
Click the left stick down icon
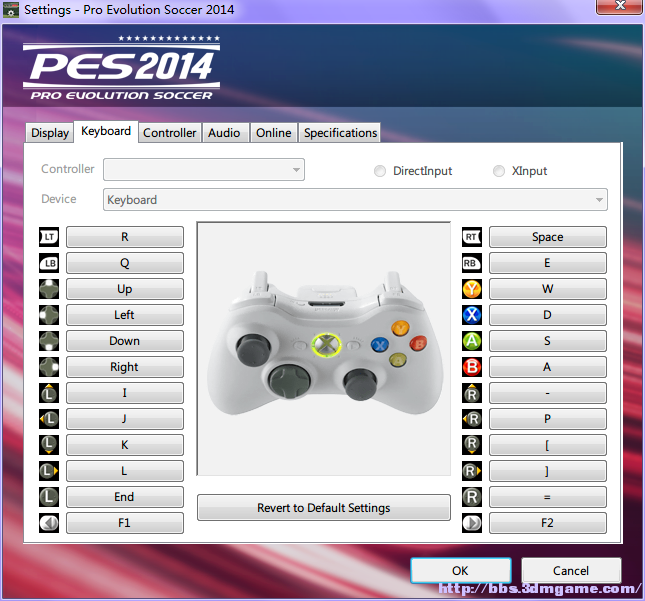49,445
